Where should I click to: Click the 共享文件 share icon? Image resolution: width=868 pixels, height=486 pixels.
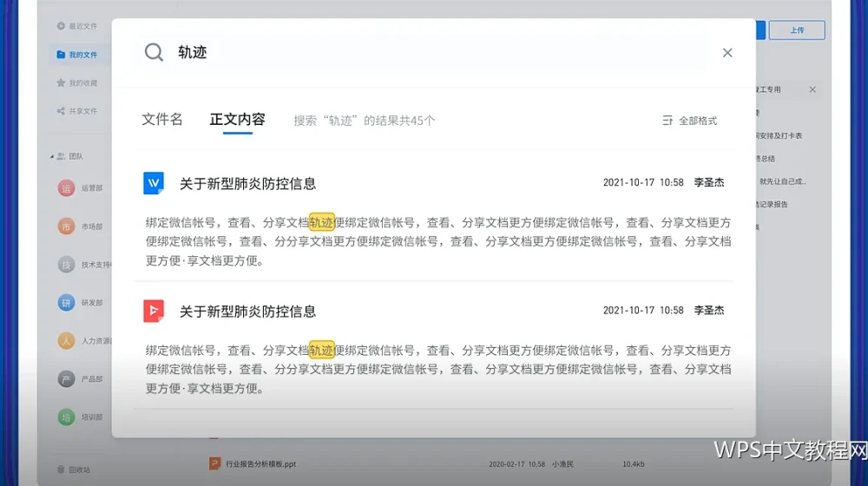click(x=61, y=111)
